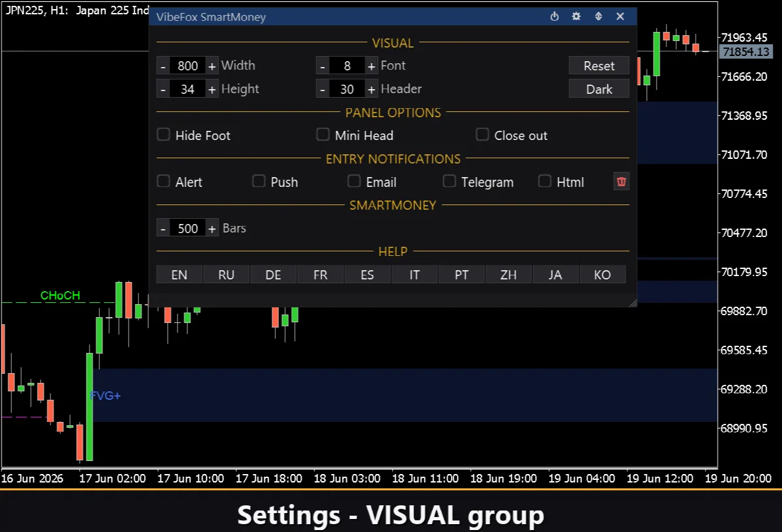The image size is (782, 532).
Task: Click the Dark theme button
Action: click(599, 89)
